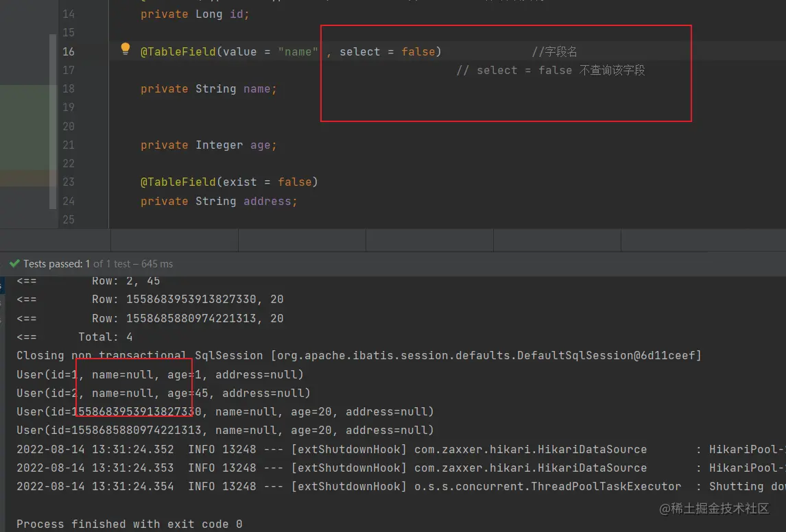Click console row '1558683953913827330, 20'
This screenshot has height=532, width=786.
tap(187, 299)
